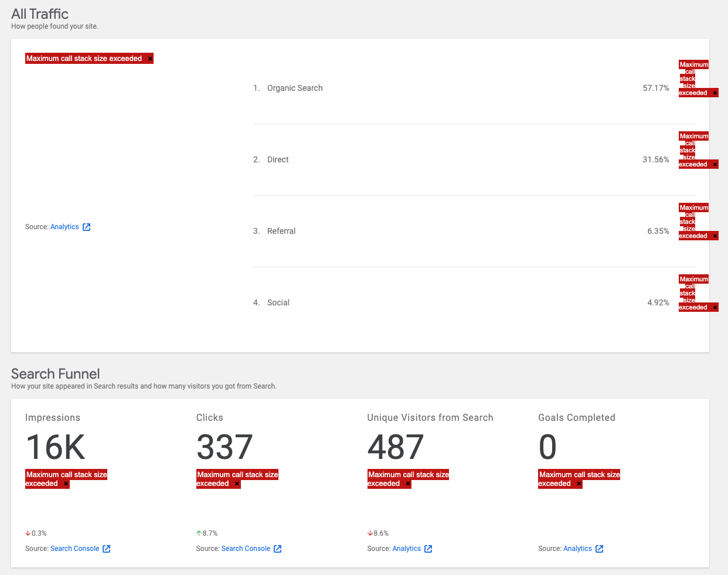Click the external link icon beside Clicks' Search Console source
This screenshot has height=575, width=728.
pyautogui.click(x=278, y=549)
